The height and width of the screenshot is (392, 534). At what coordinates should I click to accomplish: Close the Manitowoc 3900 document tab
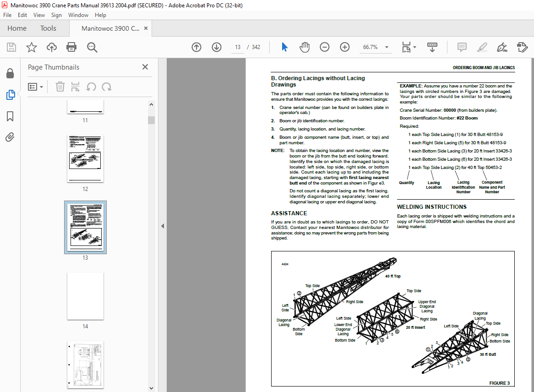point(146,28)
